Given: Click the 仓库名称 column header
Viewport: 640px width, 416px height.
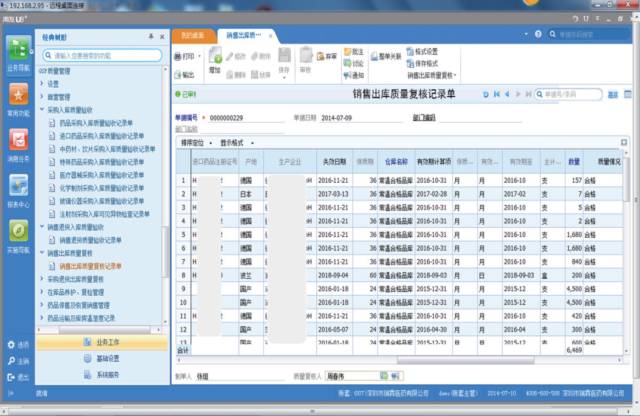Looking at the screenshot, I should 396,162.
